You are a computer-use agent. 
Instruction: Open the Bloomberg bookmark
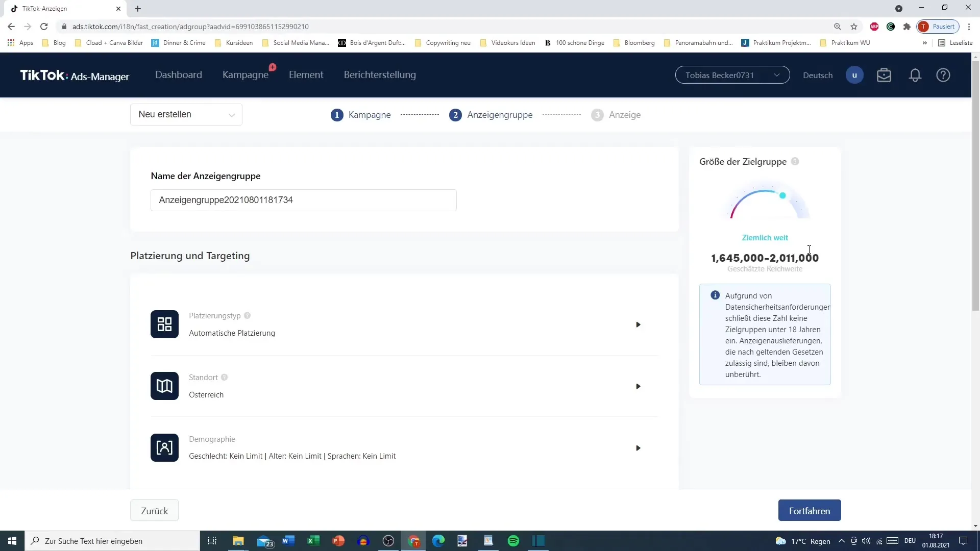634,43
